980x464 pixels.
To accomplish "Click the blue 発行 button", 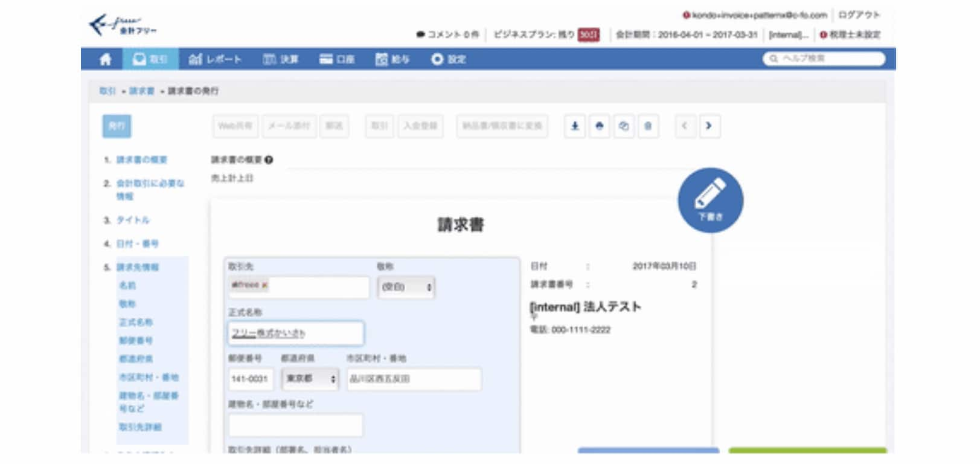I will [117, 126].
